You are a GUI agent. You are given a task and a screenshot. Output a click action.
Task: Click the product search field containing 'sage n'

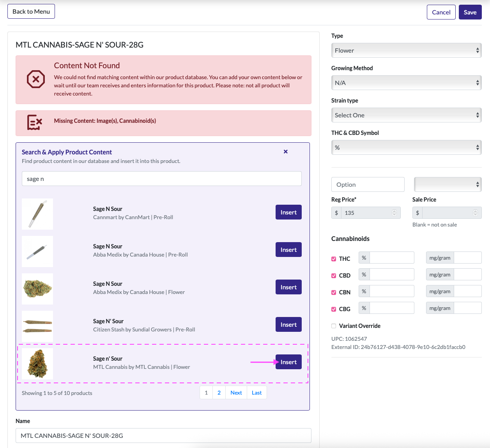(x=162, y=179)
